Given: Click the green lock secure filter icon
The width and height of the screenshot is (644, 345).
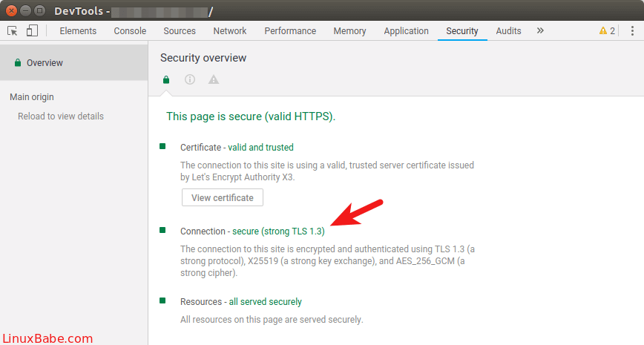Looking at the screenshot, I should tap(166, 79).
